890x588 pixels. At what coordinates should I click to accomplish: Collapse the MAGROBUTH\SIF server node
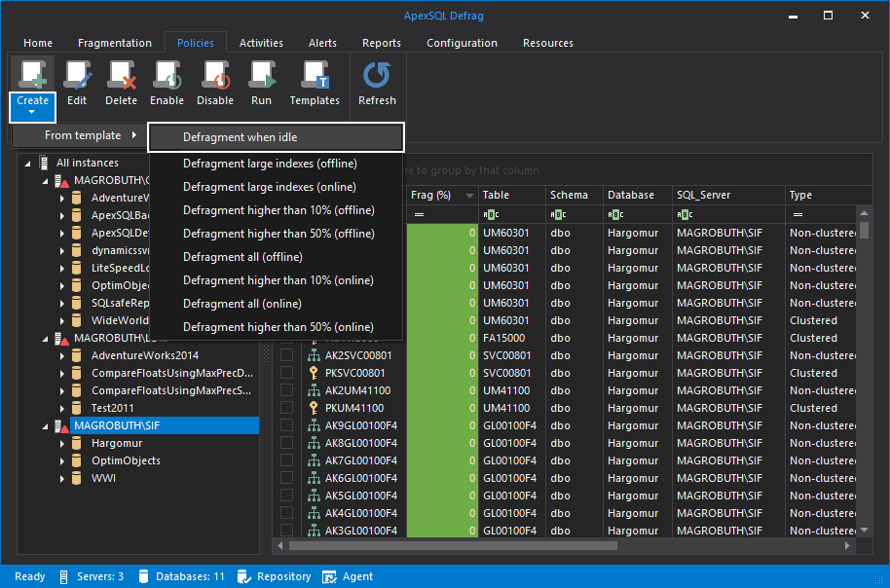coord(46,426)
